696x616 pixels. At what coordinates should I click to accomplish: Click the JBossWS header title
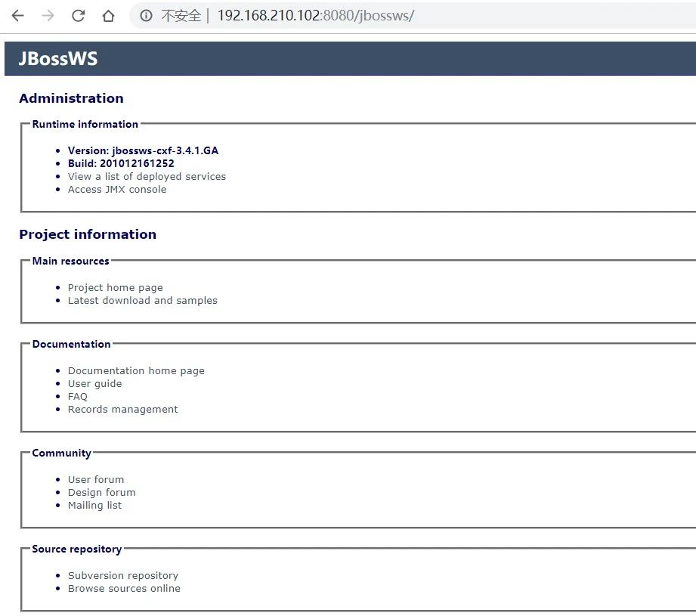(58, 59)
